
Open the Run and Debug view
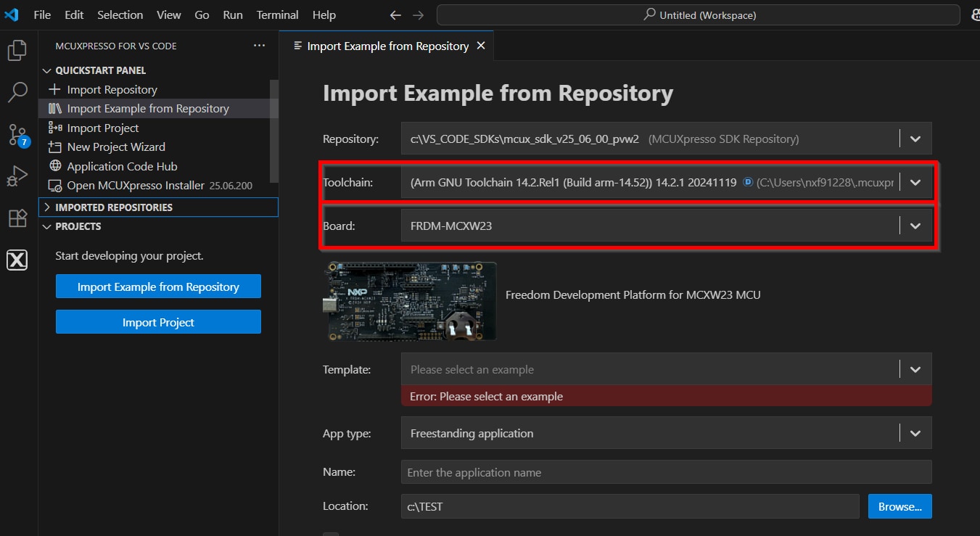click(17, 176)
